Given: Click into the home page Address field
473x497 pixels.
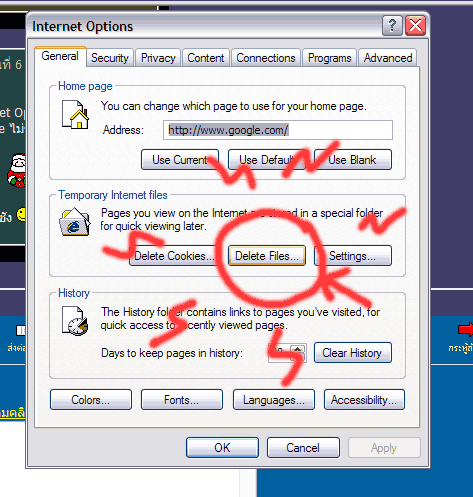Looking at the screenshot, I should click(278, 130).
